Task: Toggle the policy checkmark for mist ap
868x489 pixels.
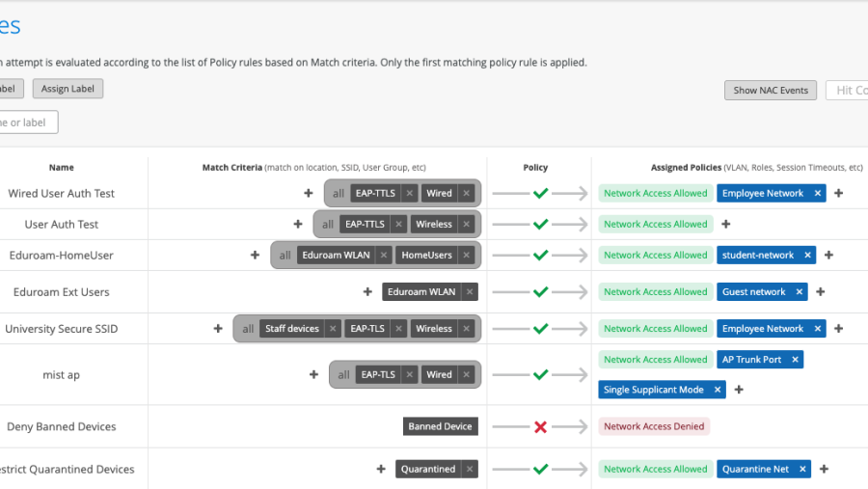Action: [x=540, y=374]
